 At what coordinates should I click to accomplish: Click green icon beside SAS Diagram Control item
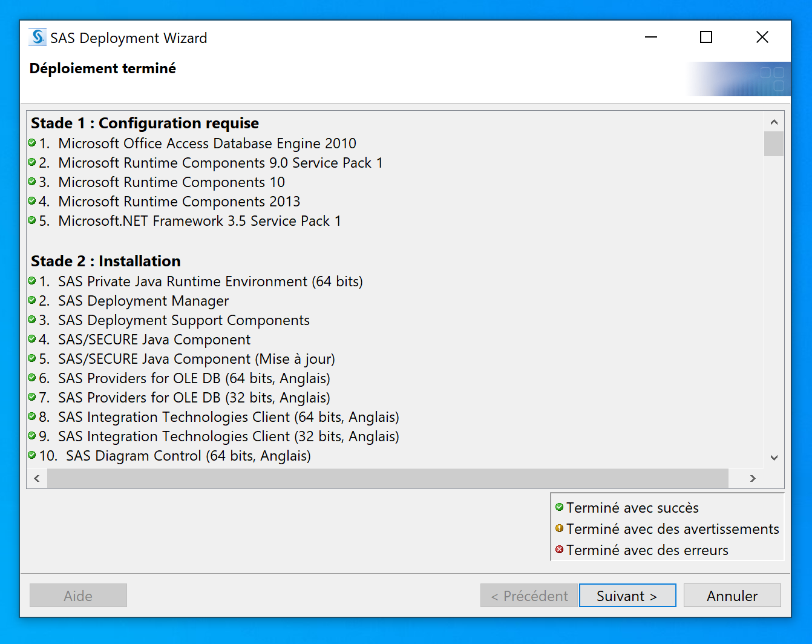(x=32, y=455)
